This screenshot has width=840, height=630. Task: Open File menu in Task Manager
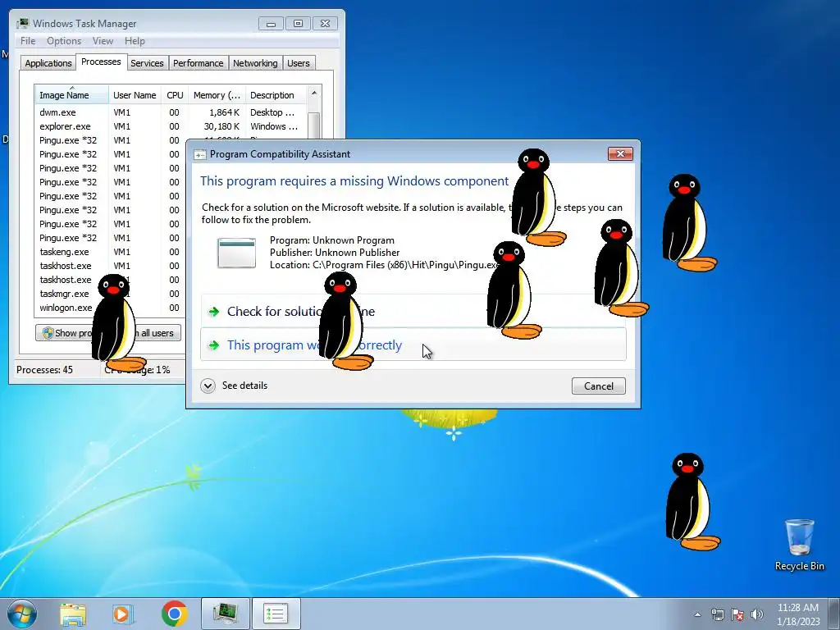click(x=28, y=41)
